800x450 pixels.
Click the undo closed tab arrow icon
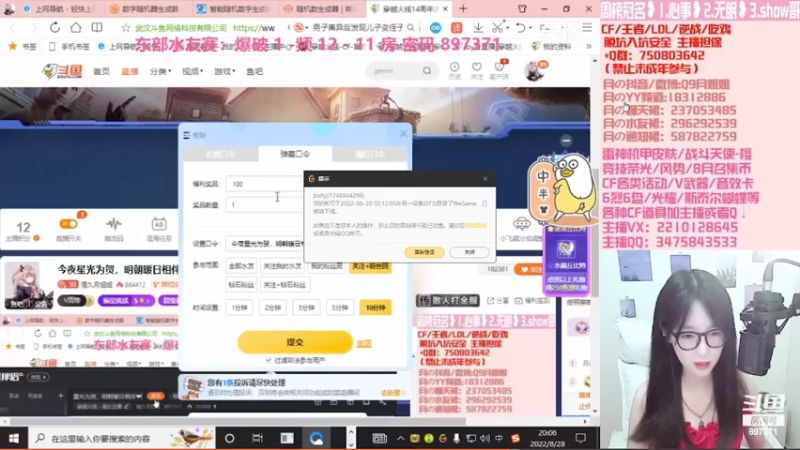tap(520, 28)
